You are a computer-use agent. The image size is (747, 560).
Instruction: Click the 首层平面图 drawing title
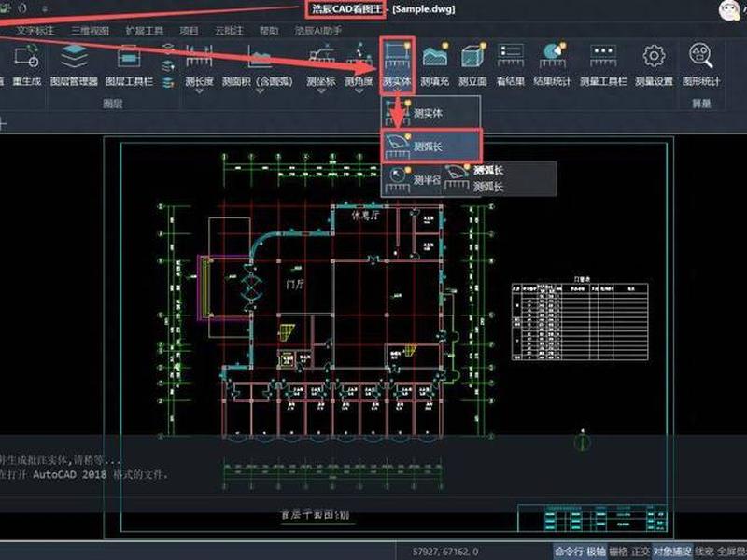tap(316, 515)
